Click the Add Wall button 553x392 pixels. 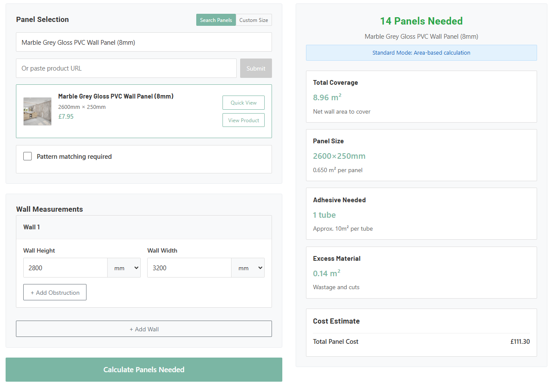[x=144, y=329]
